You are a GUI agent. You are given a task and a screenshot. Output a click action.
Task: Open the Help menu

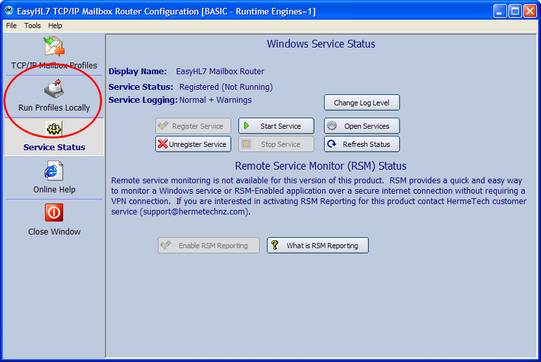point(55,26)
